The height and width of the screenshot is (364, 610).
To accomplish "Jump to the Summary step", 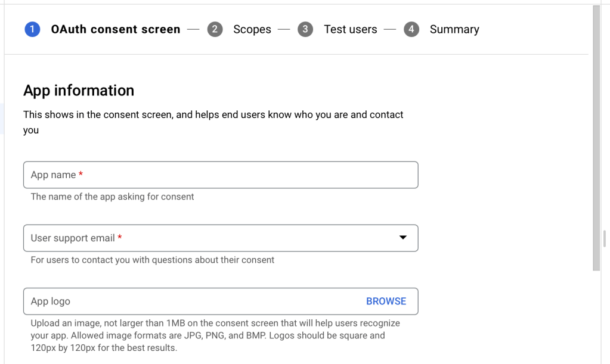I will pos(454,29).
